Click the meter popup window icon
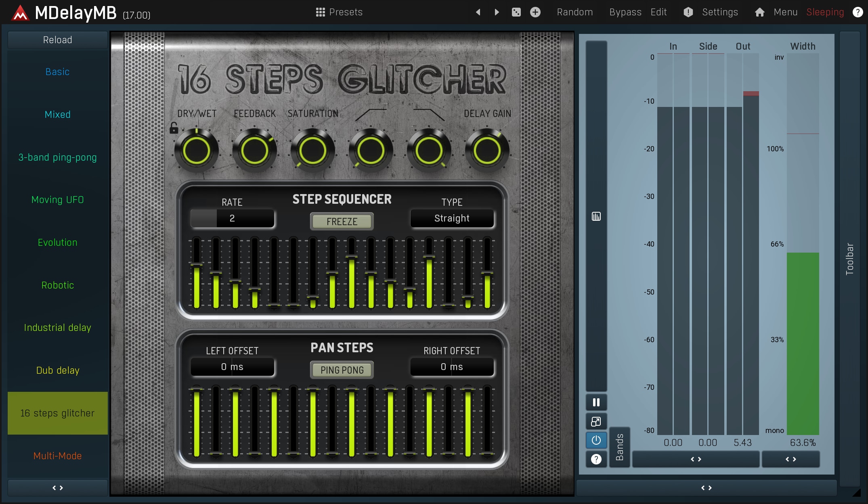868x504 pixels. pos(596,422)
